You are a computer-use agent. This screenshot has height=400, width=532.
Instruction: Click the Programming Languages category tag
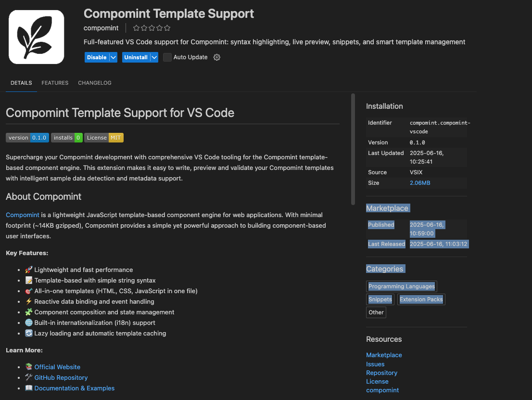click(x=401, y=286)
